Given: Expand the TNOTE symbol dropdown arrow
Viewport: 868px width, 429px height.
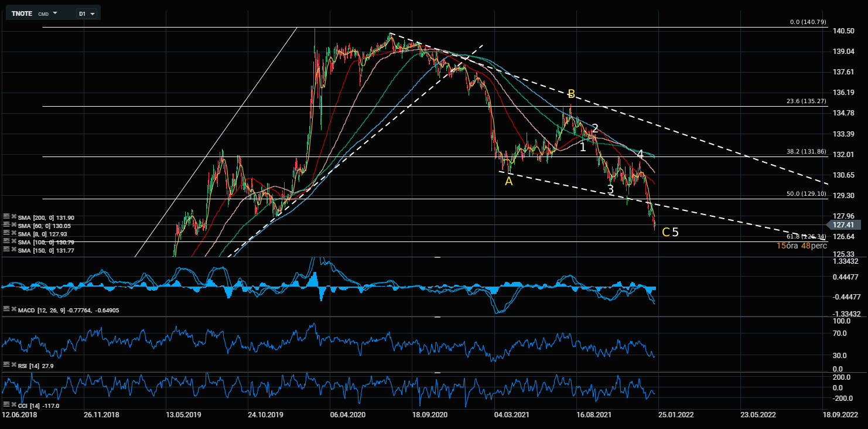Looking at the screenshot, I should pyautogui.click(x=55, y=13).
